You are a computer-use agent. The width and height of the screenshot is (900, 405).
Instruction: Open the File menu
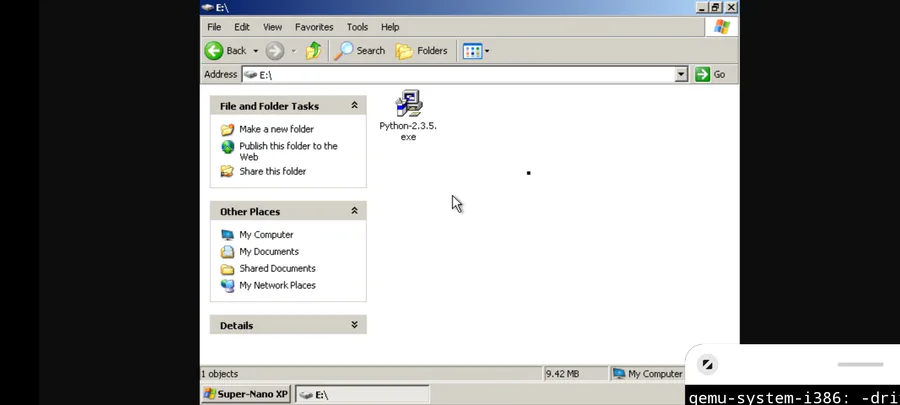tap(214, 27)
